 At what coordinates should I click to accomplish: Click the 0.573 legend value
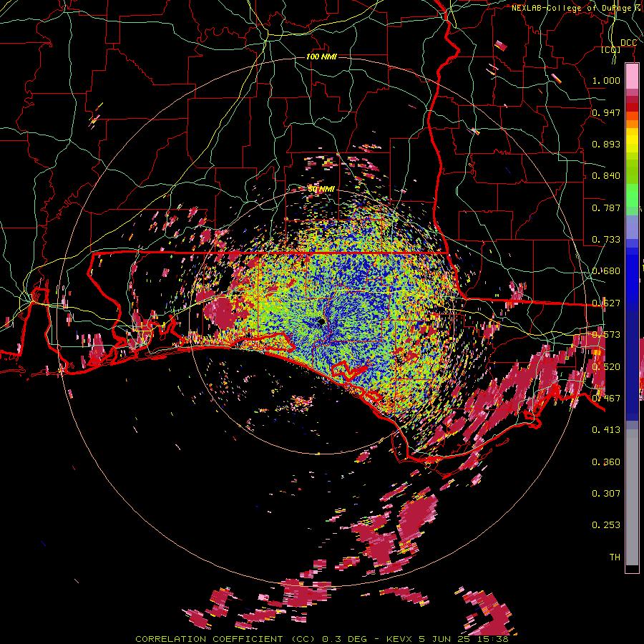606,335
